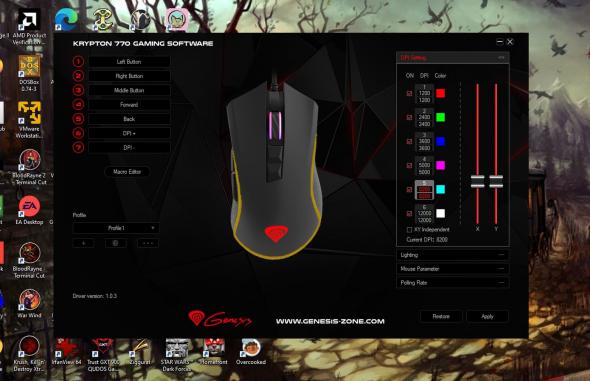Open Right Button assignment field

click(x=129, y=76)
